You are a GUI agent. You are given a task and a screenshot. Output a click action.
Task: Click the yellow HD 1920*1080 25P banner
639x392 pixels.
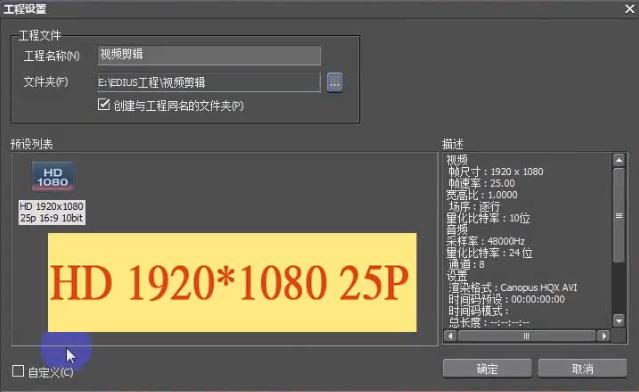(x=232, y=282)
